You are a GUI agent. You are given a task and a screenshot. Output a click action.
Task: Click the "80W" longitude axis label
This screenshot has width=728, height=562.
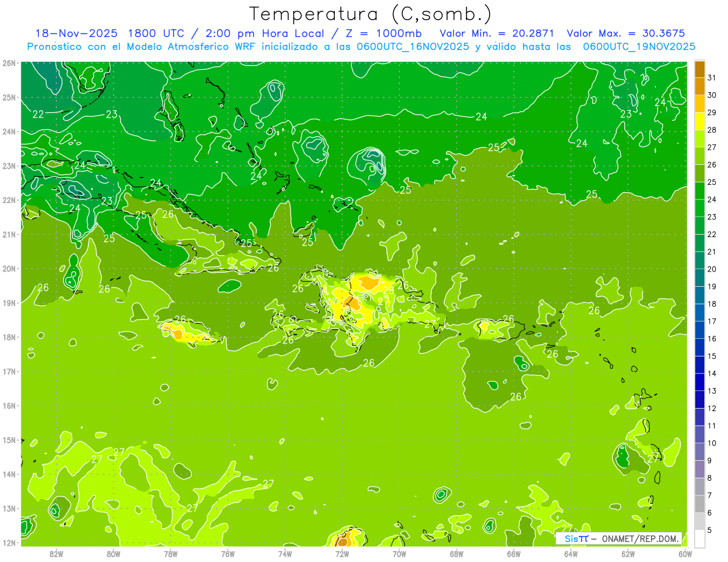(113, 554)
